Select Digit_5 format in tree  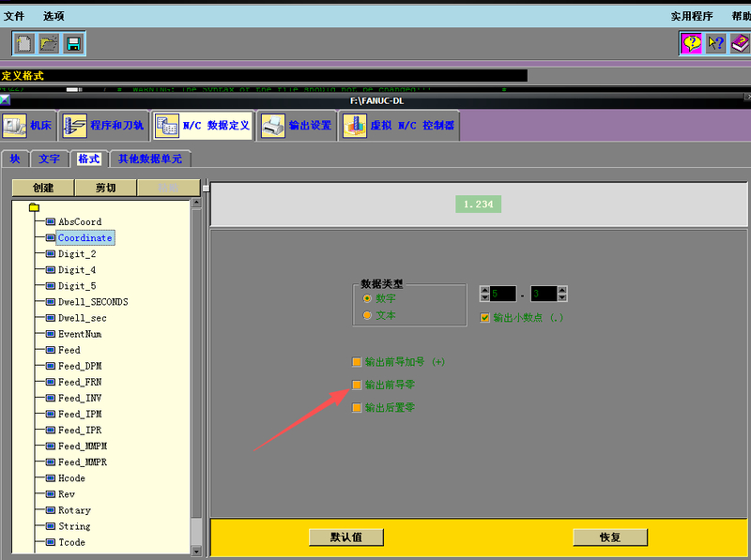coord(77,286)
